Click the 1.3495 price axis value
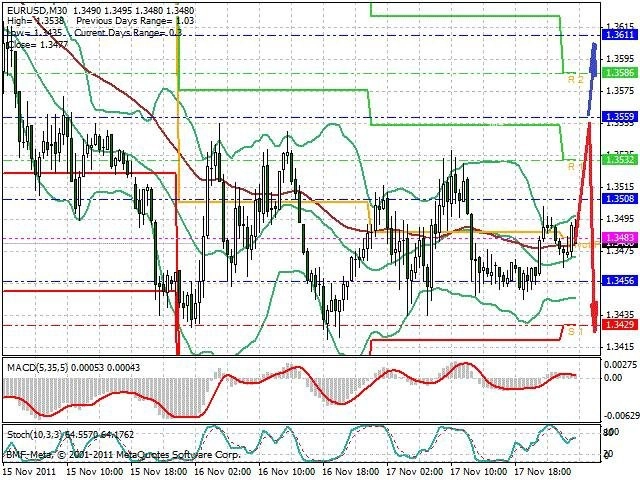This screenshot has width=640, height=480. pos(620,219)
